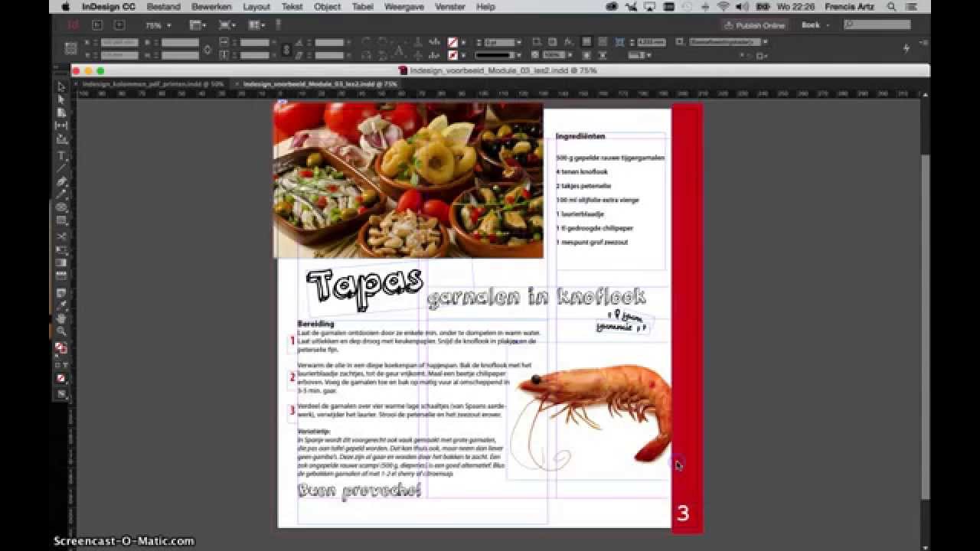This screenshot has width=980, height=551.
Task: Open the Venster menu
Action: pyautogui.click(x=449, y=6)
